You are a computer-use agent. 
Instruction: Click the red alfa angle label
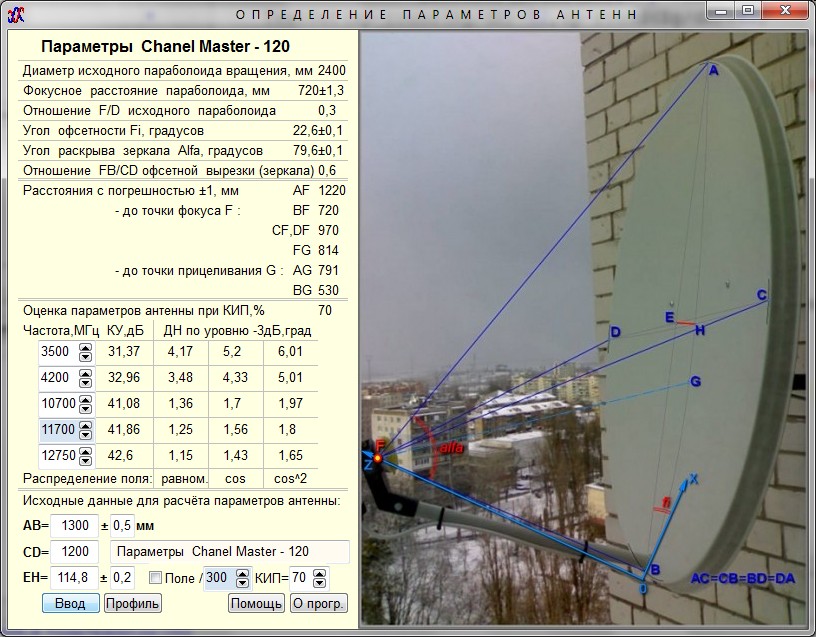tap(451, 448)
